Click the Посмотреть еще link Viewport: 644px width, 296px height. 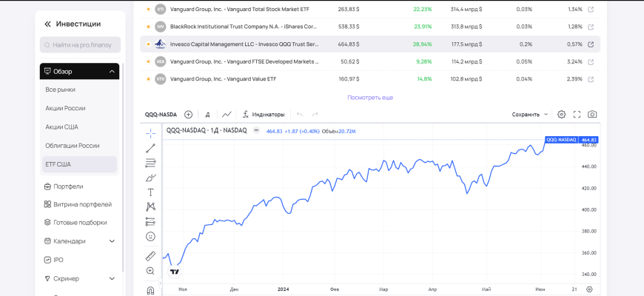(x=370, y=98)
